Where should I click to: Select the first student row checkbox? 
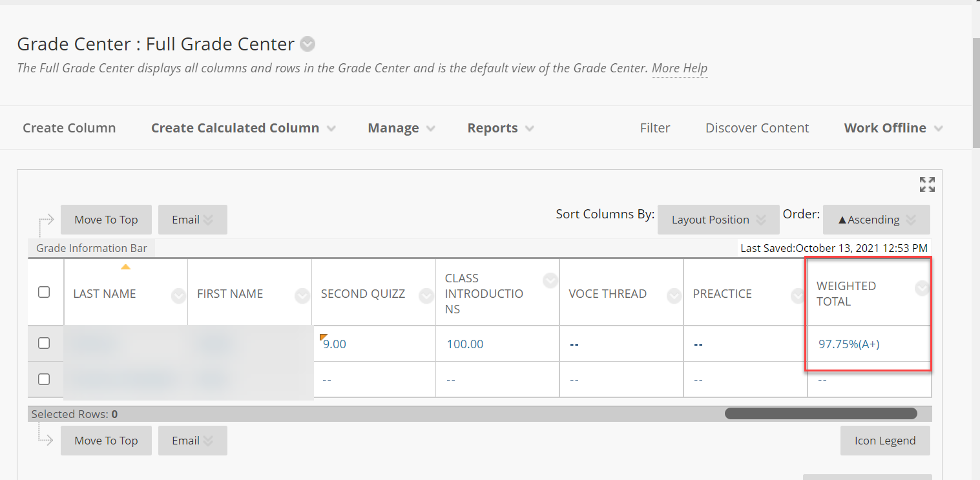(x=44, y=343)
